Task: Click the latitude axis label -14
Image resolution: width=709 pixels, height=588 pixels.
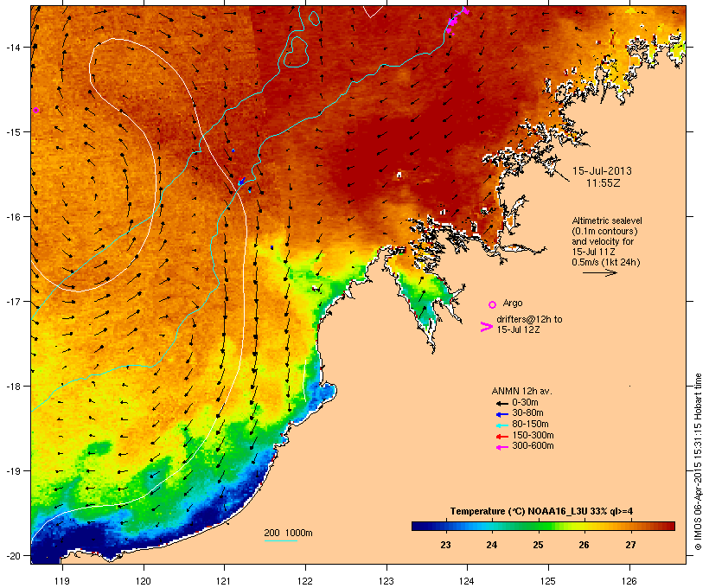Action: click(13, 47)
